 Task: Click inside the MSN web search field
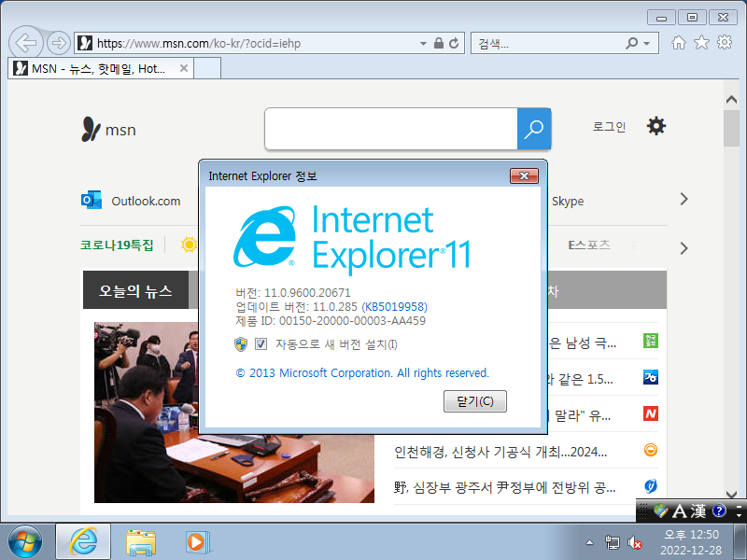(x=390, y=129)
